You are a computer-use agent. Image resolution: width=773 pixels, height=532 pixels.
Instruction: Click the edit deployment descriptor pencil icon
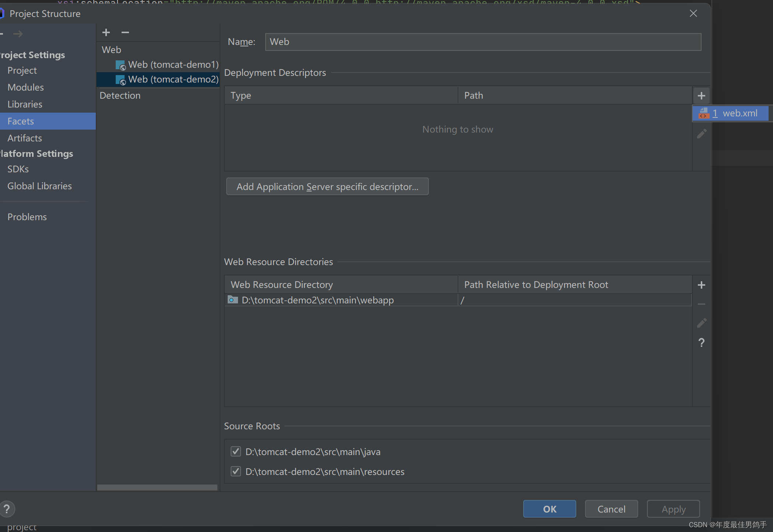click(701, 134)
